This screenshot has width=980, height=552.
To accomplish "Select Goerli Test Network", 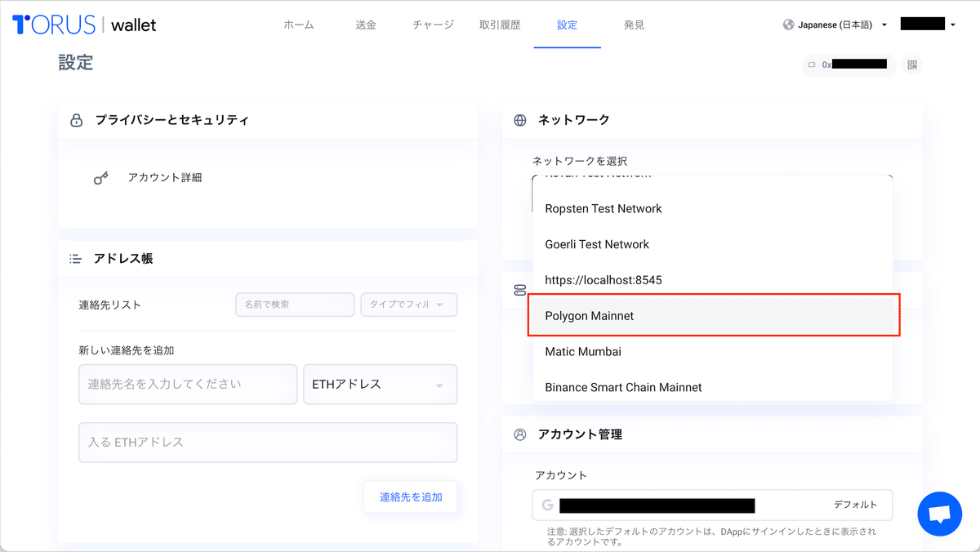I will 712,244.
